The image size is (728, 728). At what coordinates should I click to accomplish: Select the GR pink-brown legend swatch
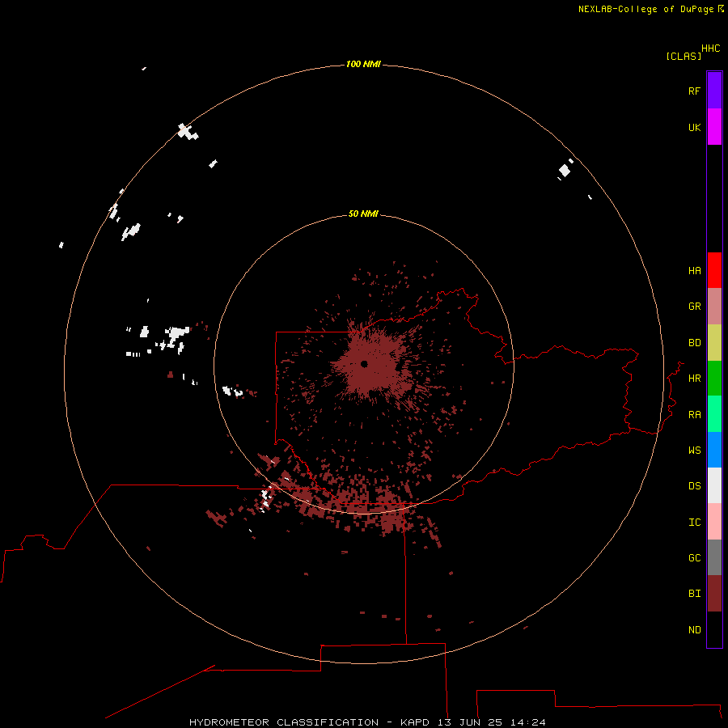[x=714, y=307]
